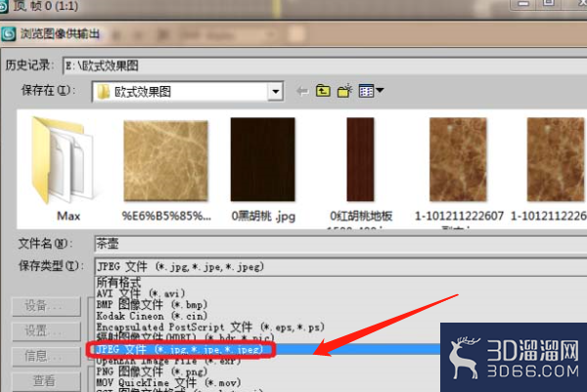Screen dimensions: 587x392
Task: Select the 0红胡桃地板 thumbnail
Action: point(360,159)
